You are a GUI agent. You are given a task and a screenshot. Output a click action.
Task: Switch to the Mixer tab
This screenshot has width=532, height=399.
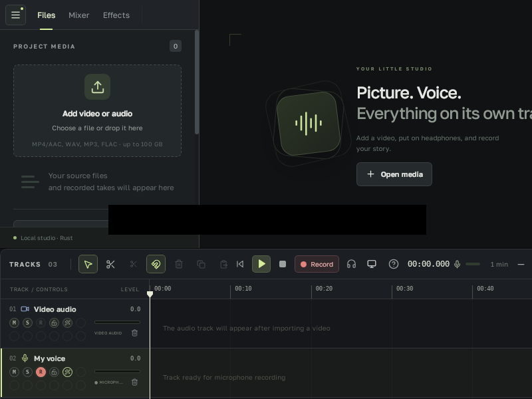click(x=78, y=15)
